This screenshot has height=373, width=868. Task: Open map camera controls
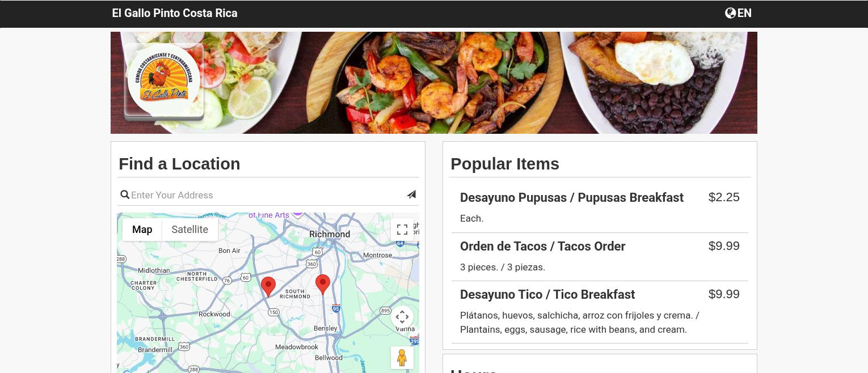[x=402, y=317]
